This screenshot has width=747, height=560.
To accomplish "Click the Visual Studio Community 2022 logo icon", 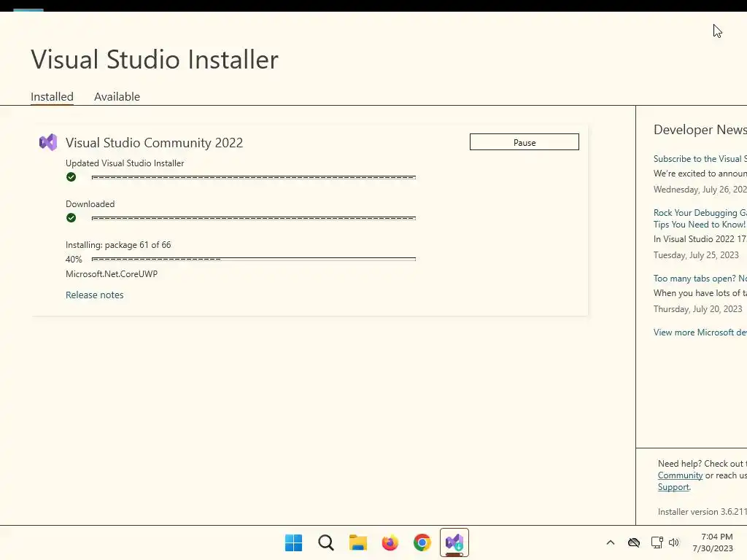I will tap(48, 142).
